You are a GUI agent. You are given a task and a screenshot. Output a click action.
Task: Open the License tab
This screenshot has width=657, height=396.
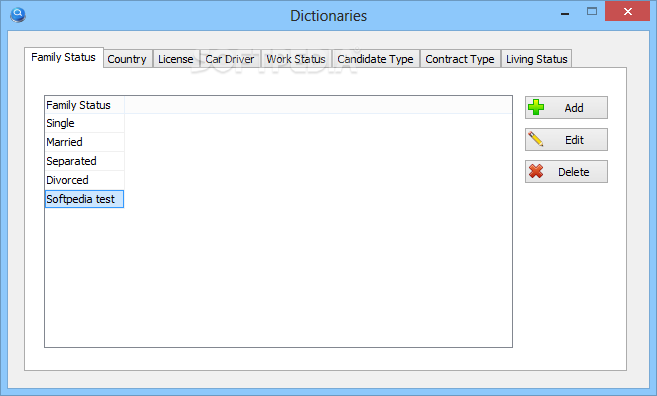[176, 59]
